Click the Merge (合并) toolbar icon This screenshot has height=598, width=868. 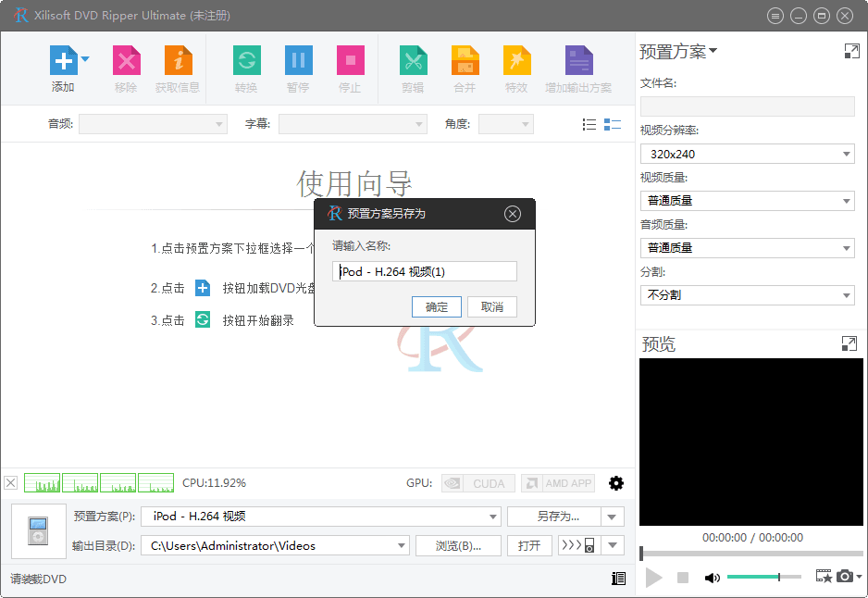point(465,60)
